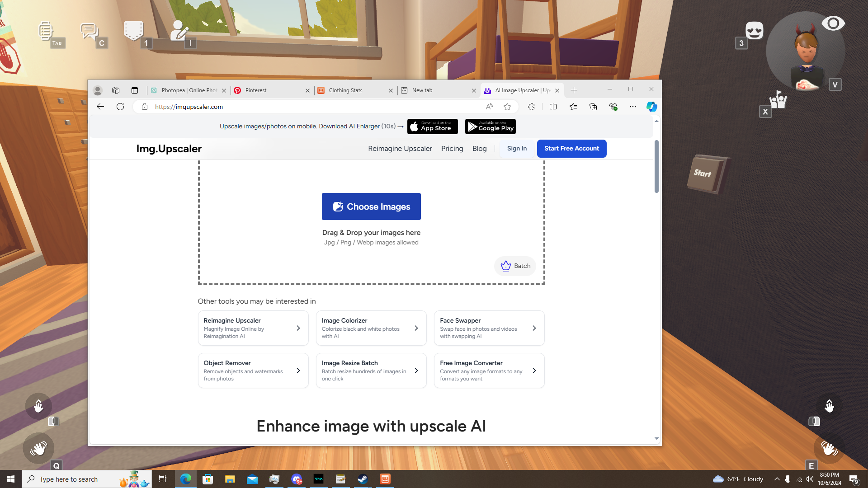The height and width of the screenshot is (488, 868).
Task: Open the browser extensions puzzle icon
Action: (x=531, y=107)
